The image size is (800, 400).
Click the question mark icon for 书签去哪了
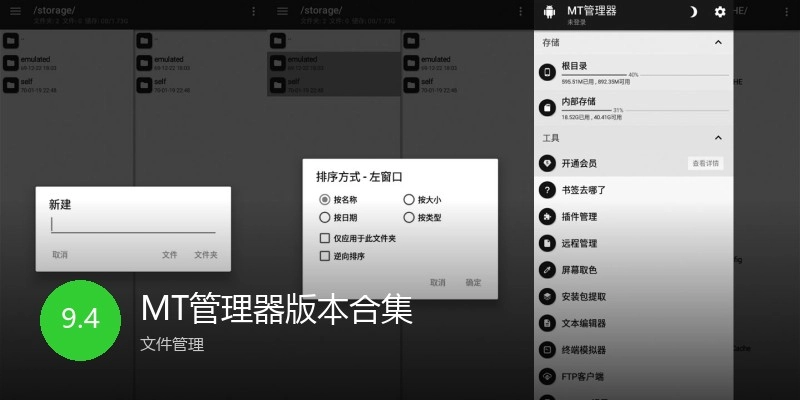tap(547, 190)
